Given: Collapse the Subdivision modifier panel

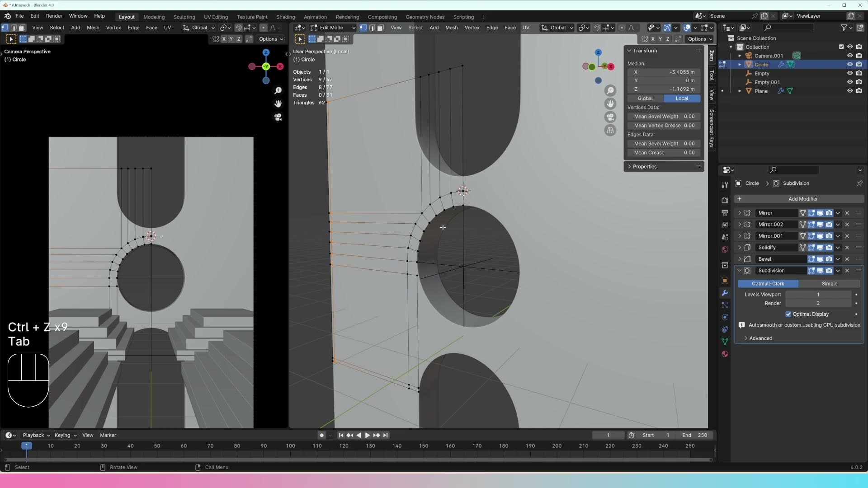Looking at the screenshot, I should (x=740, y=270).
